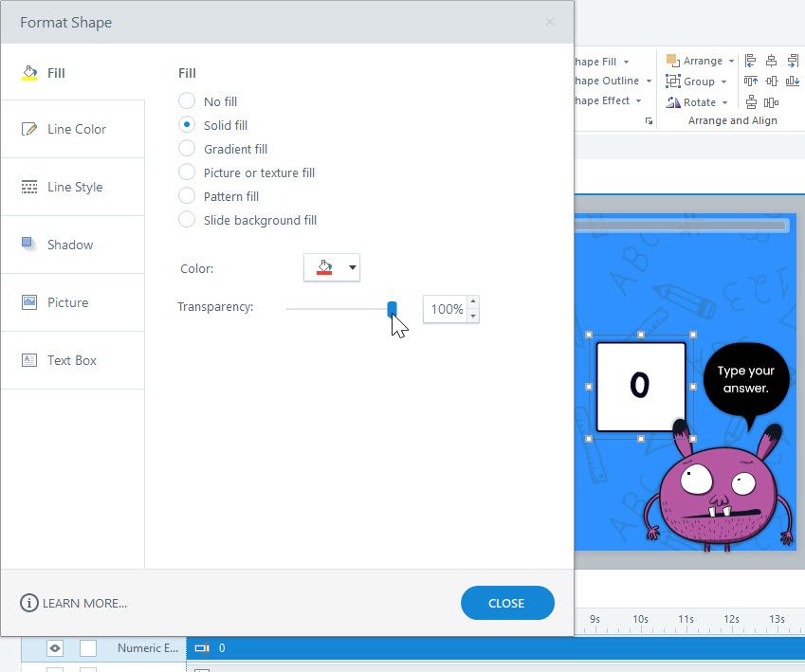Open the Fill tab in Format Shape
805x672 pixels.
pyautogui.click(x=72, y=73)
